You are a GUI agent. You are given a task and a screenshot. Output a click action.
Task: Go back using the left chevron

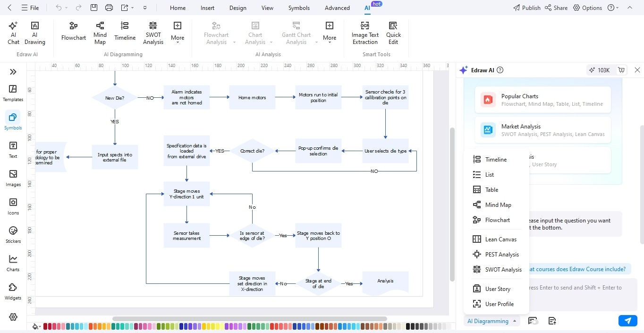10,8
